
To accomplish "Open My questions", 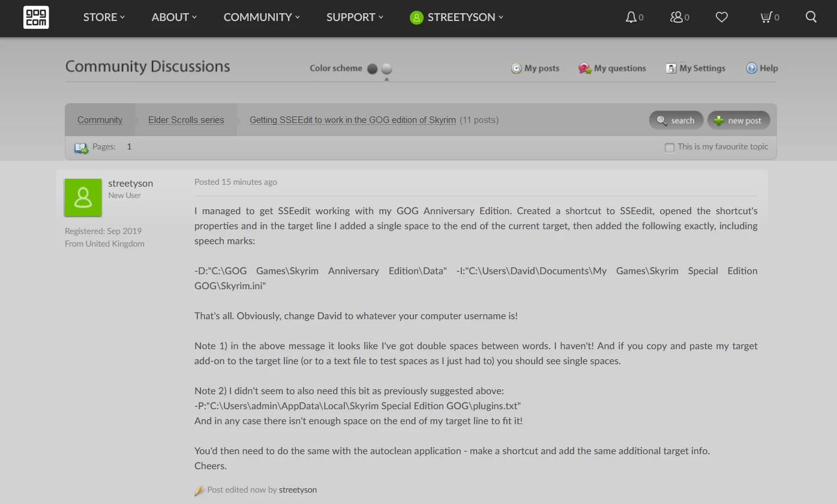I will (x=612, y=68).
